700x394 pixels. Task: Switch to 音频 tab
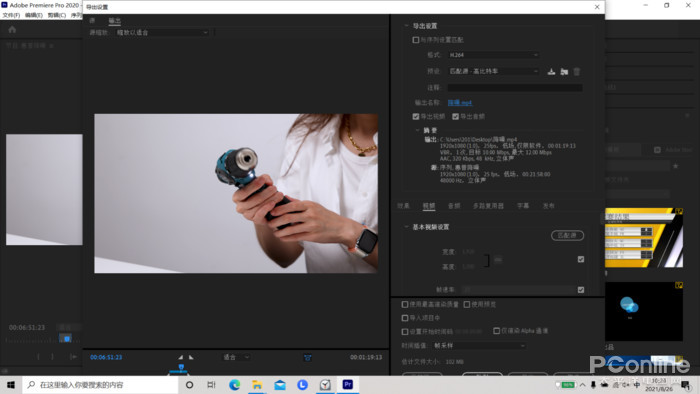(454, 206)
